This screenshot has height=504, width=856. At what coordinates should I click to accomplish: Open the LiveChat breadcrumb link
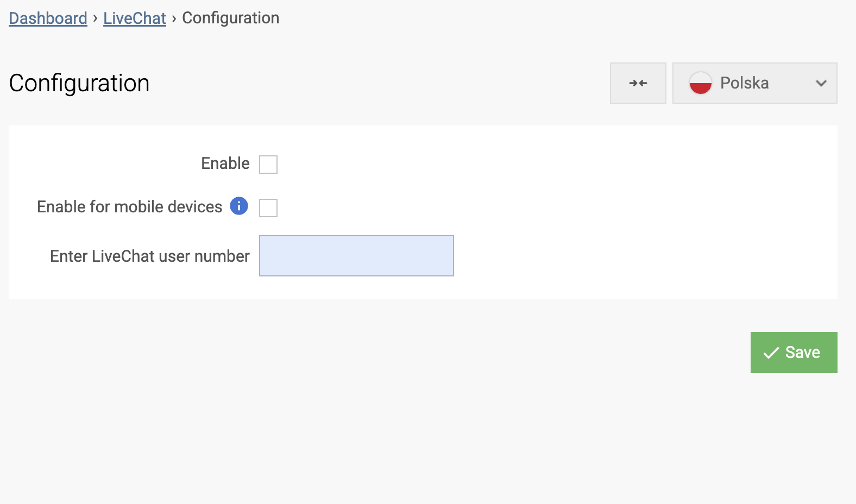(134, 18)
